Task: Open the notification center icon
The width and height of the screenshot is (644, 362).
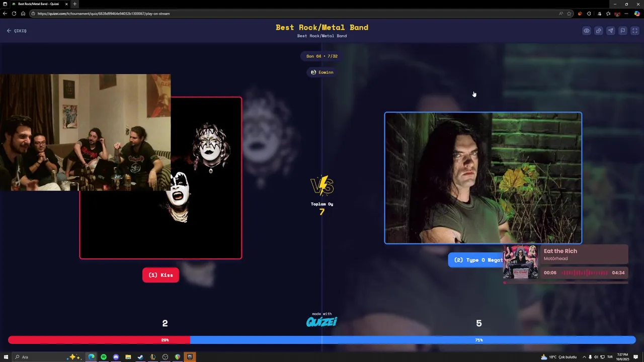Action: click(x=636, y=357)
